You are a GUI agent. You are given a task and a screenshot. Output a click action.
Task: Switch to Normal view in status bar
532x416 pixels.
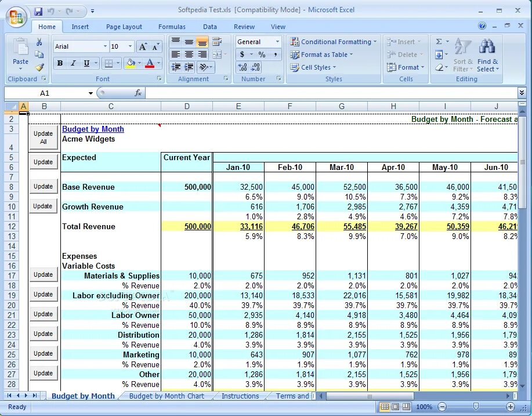(385, 407)
